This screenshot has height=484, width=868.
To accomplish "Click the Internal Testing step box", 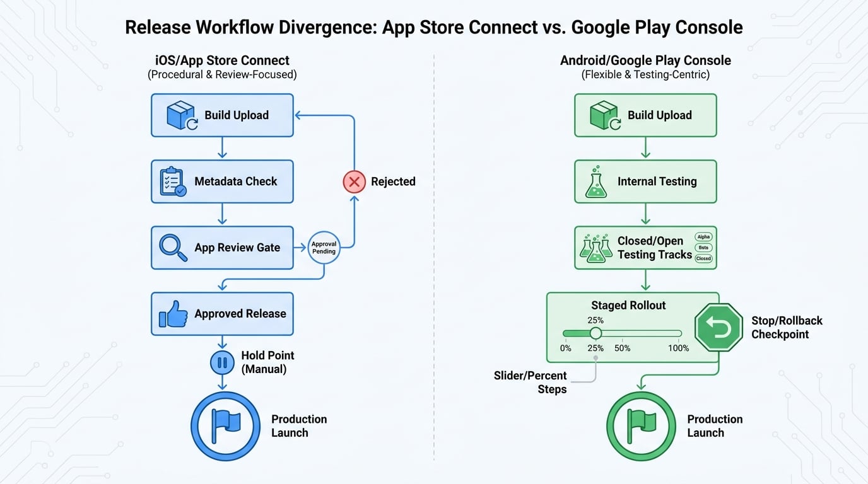I will coord(645,181).
